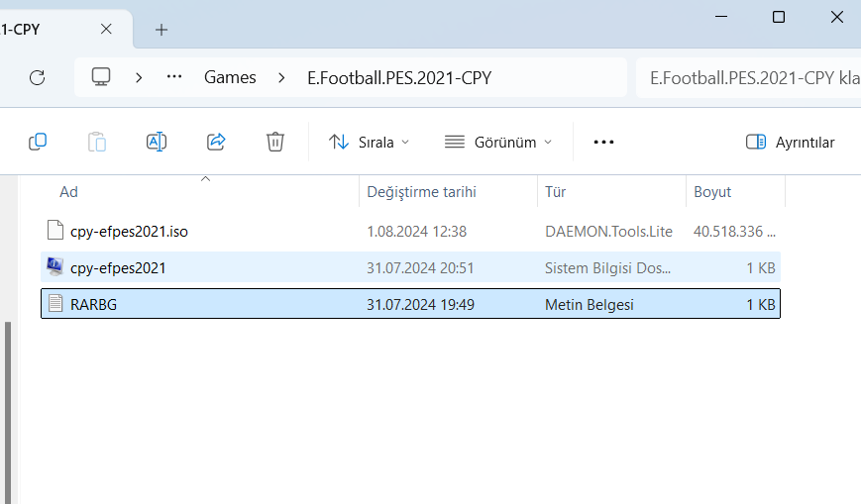
Task: Click DAEMON.Tools.Lite type cell
Action: click(x=608, y=231)
